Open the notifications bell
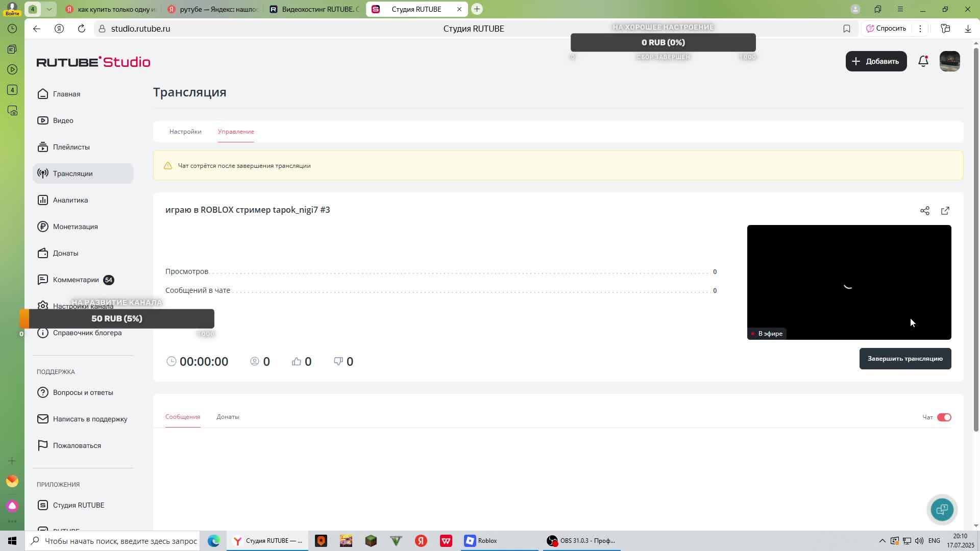Viewport: 980px width, 551px height. (923, 61)
